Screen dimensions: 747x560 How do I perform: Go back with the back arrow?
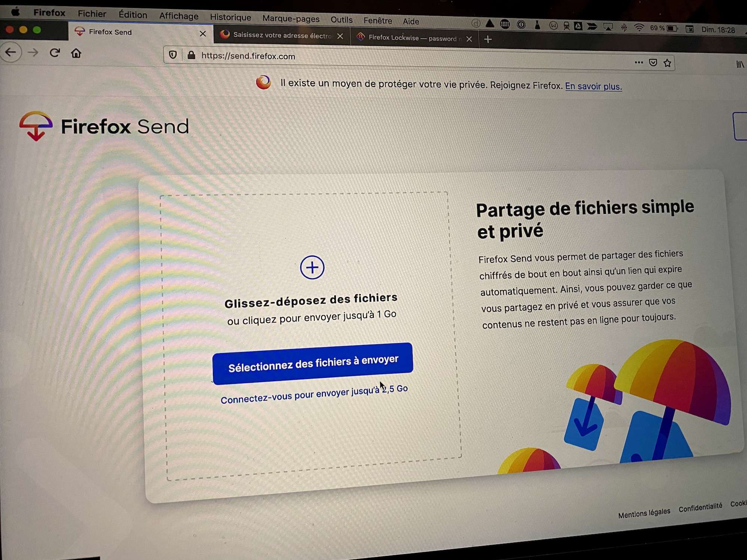(11, 52)
